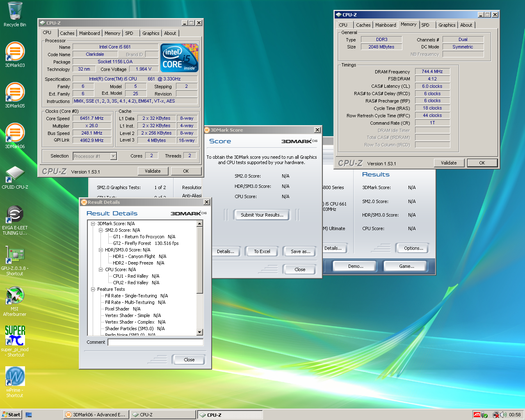This screenshot has width=525, height=420.
Task: Open the Recycle Bin desktop icon
Action: coord(15,14)
